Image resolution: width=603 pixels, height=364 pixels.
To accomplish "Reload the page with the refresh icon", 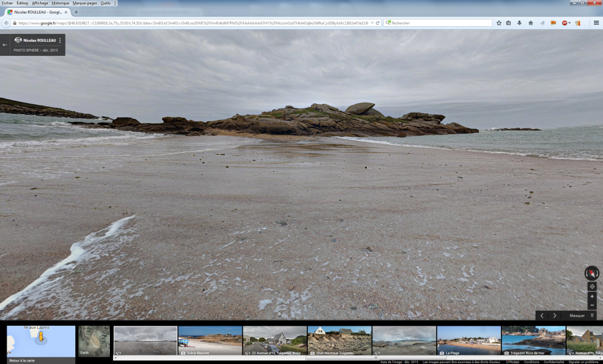I will click(x=378, y=23).
